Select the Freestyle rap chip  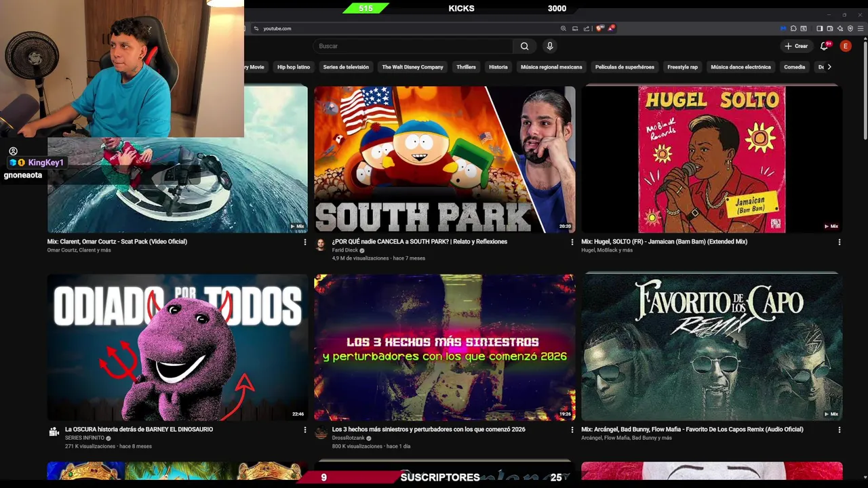click(x=682, y=67)
